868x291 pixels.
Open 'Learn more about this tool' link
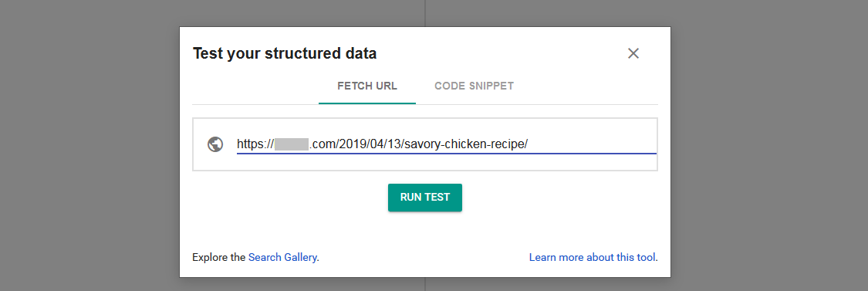(592, 257)
